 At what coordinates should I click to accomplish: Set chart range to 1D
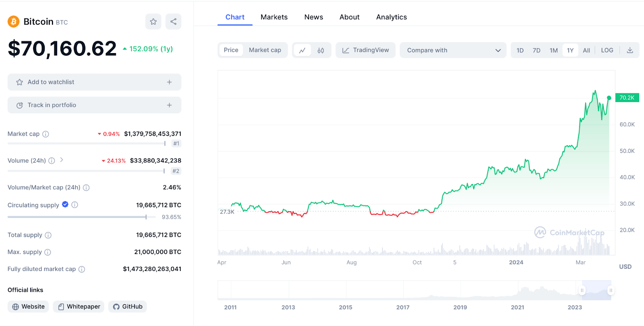(520, 50)
